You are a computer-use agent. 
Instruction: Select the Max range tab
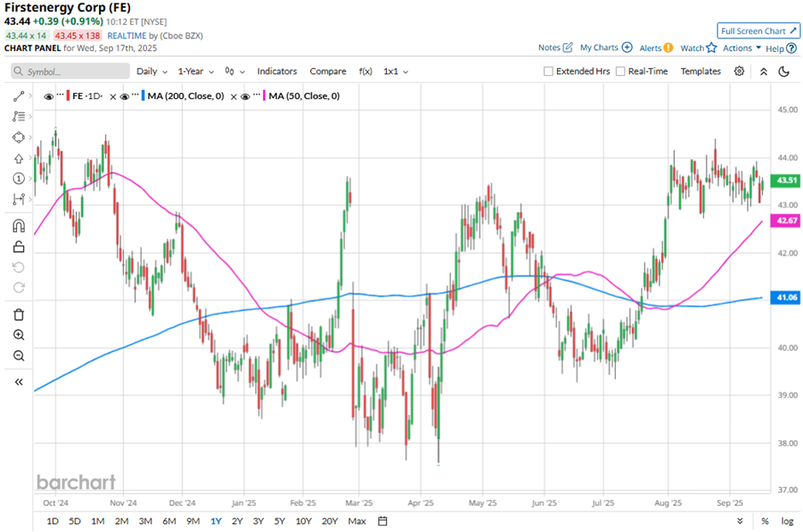[x=357, y=521]
